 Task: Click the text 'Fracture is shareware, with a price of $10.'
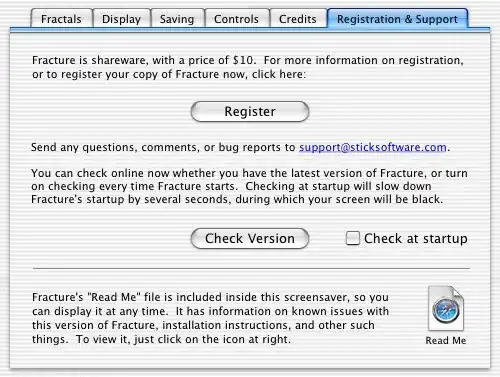(144, 60)
